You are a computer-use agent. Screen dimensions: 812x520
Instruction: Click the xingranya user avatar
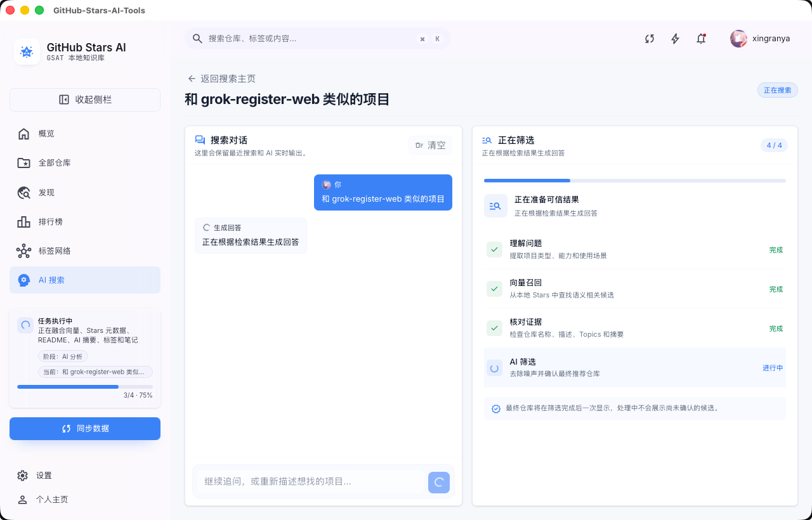(738, 39)
